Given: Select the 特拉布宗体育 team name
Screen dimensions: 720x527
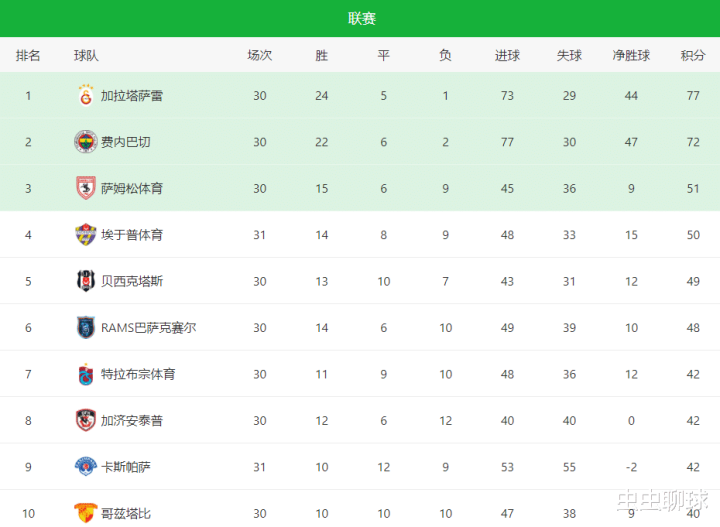Looking at the screenshot, I should click(x=138, y=375).
